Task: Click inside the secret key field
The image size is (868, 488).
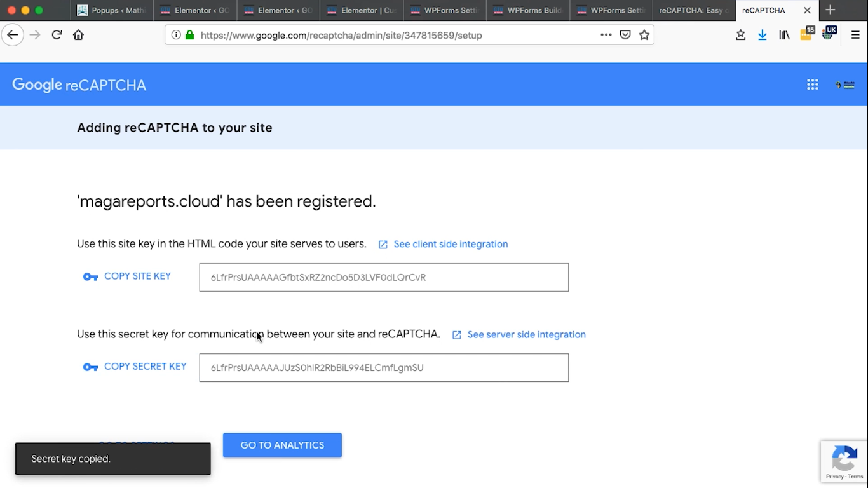Action: [384, 368]
